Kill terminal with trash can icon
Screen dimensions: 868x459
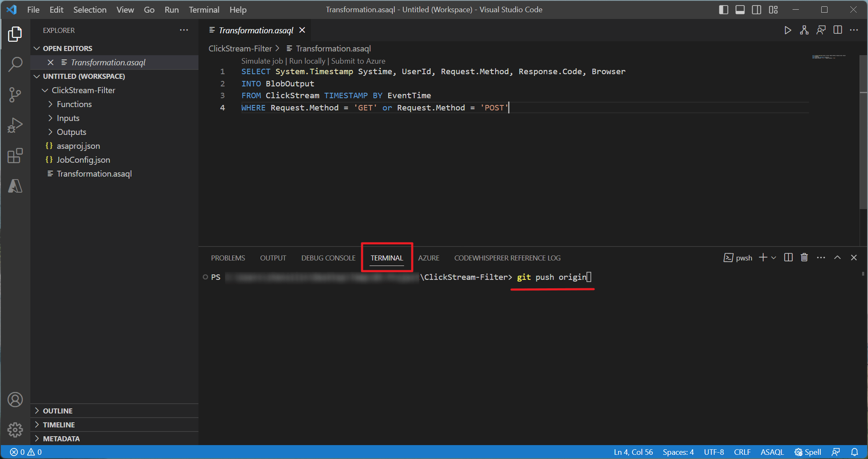click(x=804, y=258)
